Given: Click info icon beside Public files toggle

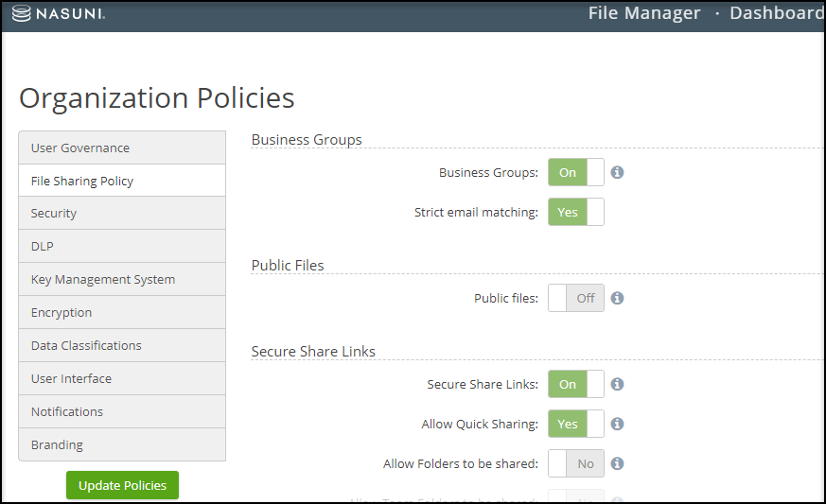Looking at the screenshot, I should pyautogui.click(x=617, y=298).
